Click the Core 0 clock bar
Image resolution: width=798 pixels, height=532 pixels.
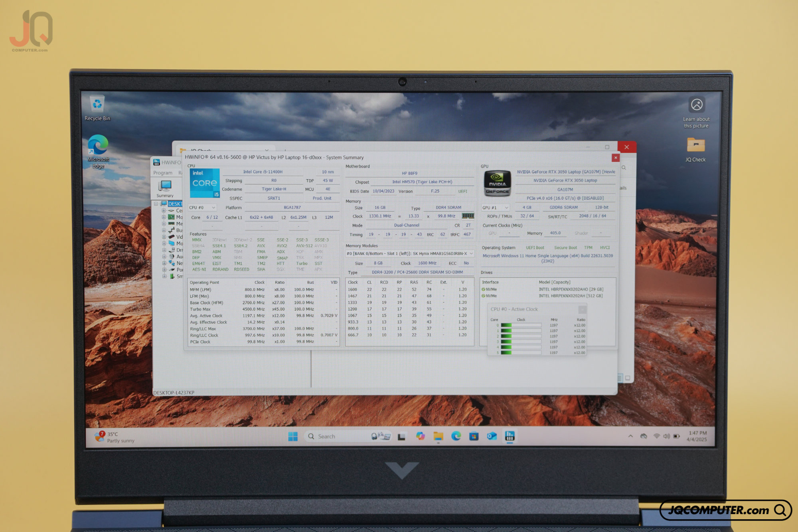click(x=521, y=325)
